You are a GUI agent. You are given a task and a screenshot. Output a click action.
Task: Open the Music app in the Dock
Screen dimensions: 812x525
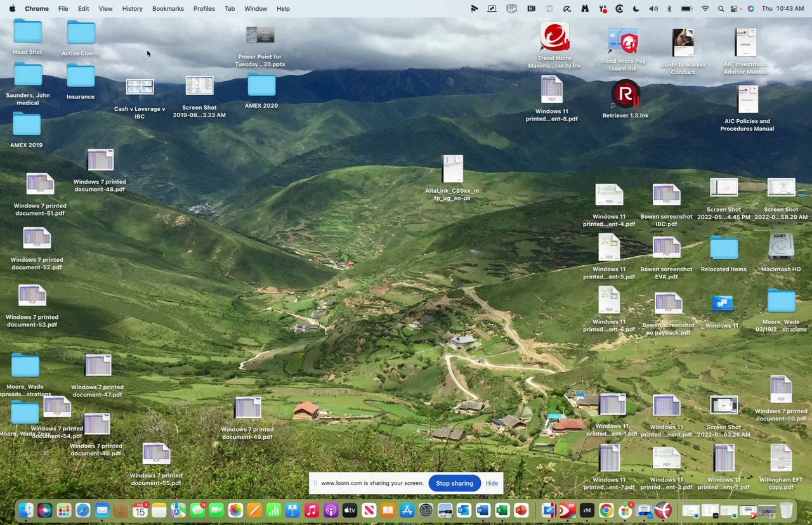click(311, 510)
